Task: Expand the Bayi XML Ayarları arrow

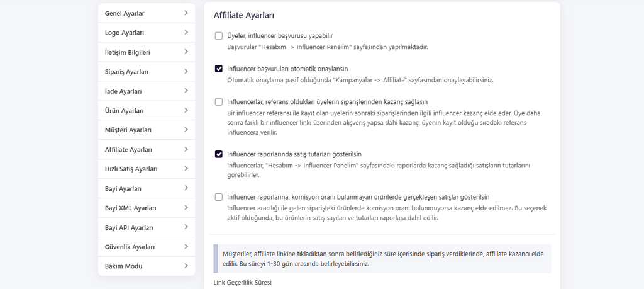Action: pos(186,207)
